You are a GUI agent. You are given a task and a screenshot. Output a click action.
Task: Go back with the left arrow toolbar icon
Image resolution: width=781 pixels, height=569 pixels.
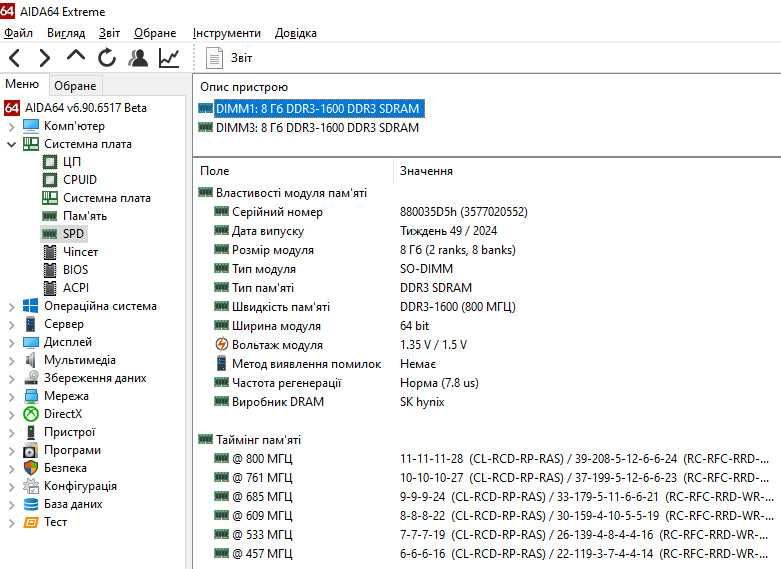coord(14,58)
